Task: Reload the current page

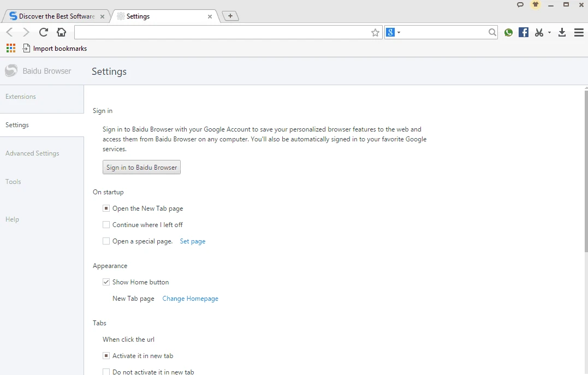Action: pos(44,32)
